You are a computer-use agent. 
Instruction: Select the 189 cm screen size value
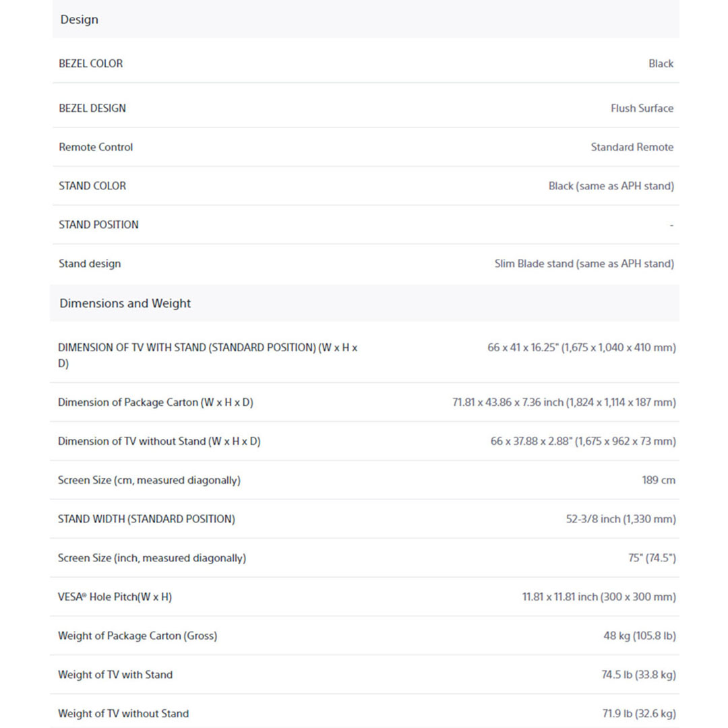(658, 481)
